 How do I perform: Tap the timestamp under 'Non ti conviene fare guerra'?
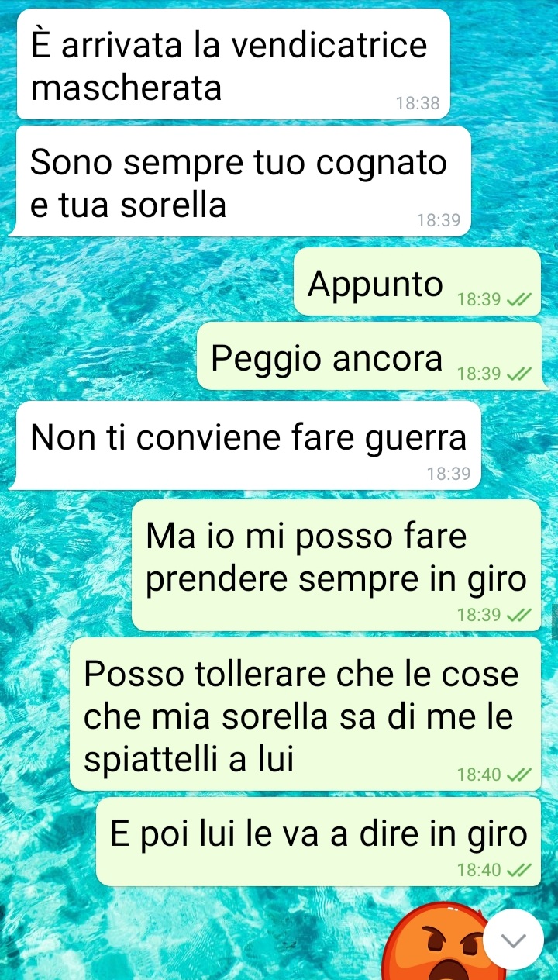point(448,474)
